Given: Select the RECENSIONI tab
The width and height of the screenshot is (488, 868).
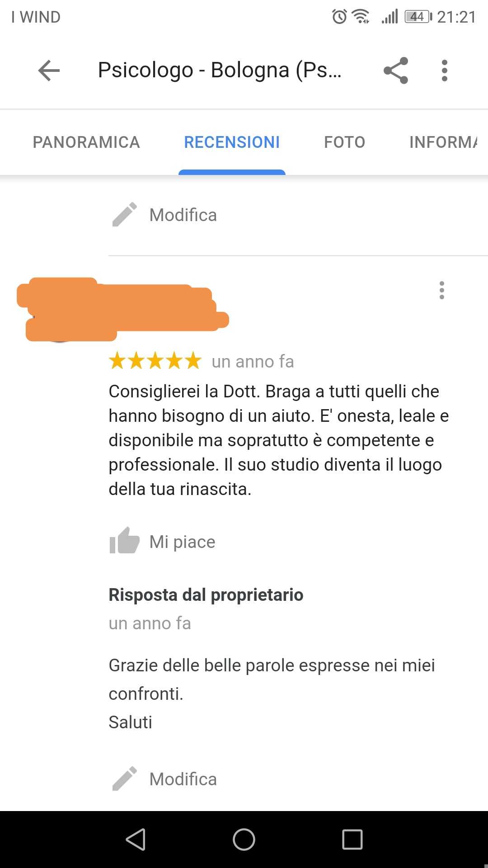Looking at the screenshot, I should [x=232, y=142].
